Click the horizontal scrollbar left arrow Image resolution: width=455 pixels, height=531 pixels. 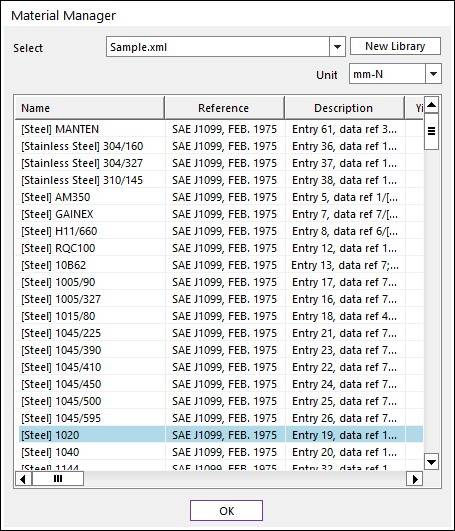point(23,479)
